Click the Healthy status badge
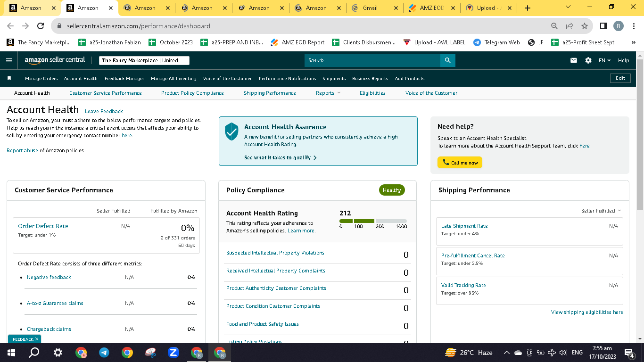Screen dimensions: 644x362 point(392,190)
